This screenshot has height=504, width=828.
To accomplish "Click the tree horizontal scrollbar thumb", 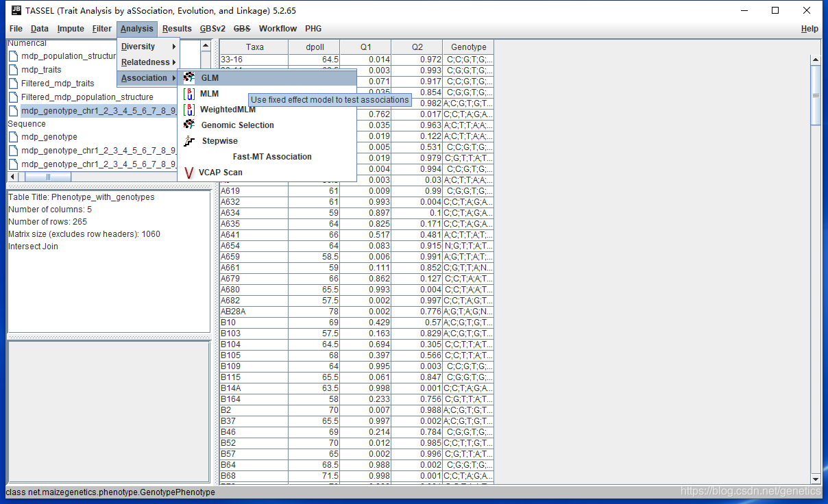I will point(48,177).
